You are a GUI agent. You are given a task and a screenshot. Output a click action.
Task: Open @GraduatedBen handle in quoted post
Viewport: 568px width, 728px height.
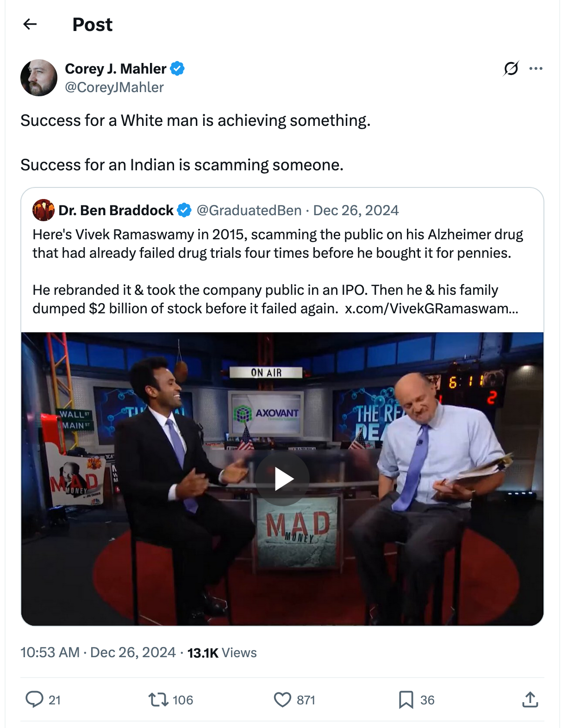click(x=249, y=210)
